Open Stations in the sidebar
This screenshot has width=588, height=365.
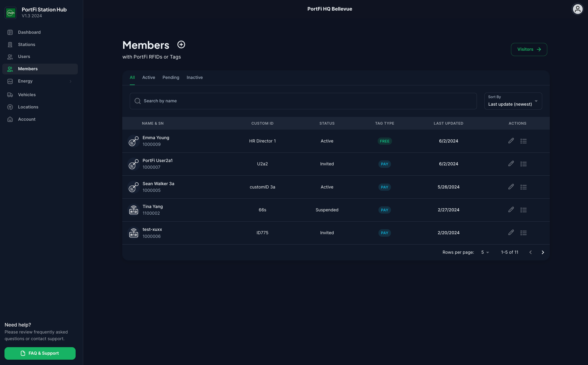coord(27,45)
